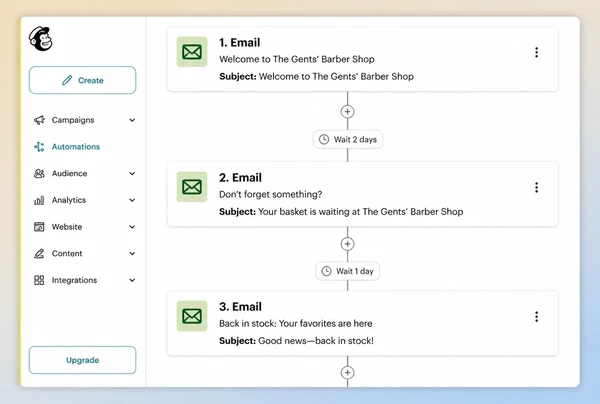The height and width of the screenshot is (404, 600).
Task: Expand the Website chevron
Action: (132, 227)
